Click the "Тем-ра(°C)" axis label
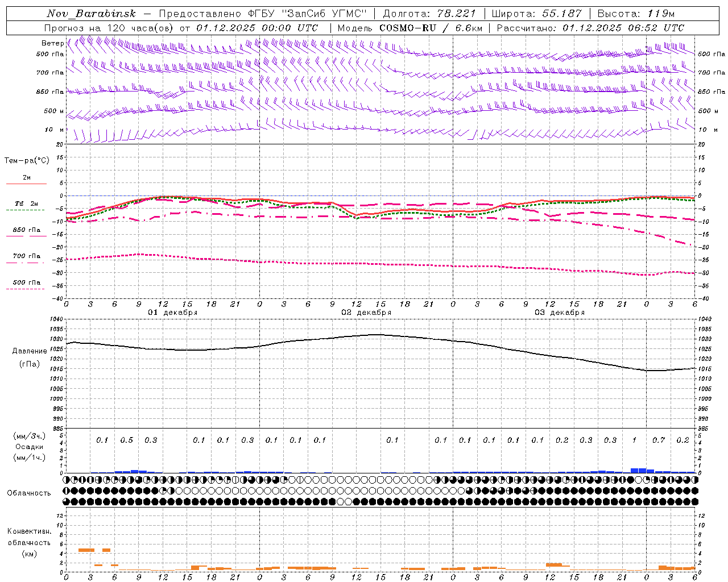The height and width of the screenshot is (582, 728). [27, 161]
